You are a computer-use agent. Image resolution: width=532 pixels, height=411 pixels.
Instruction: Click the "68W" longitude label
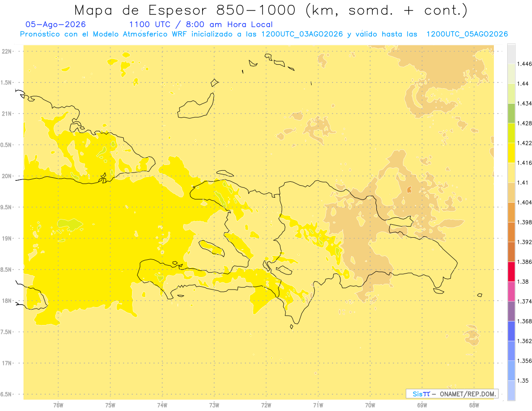474,405
